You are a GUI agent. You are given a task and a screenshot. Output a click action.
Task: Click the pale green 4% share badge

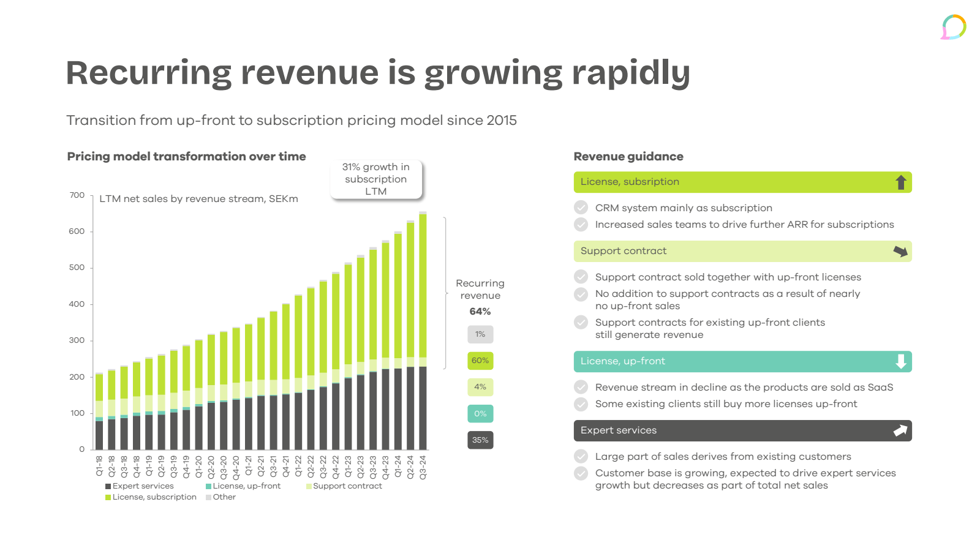point(480,387)
